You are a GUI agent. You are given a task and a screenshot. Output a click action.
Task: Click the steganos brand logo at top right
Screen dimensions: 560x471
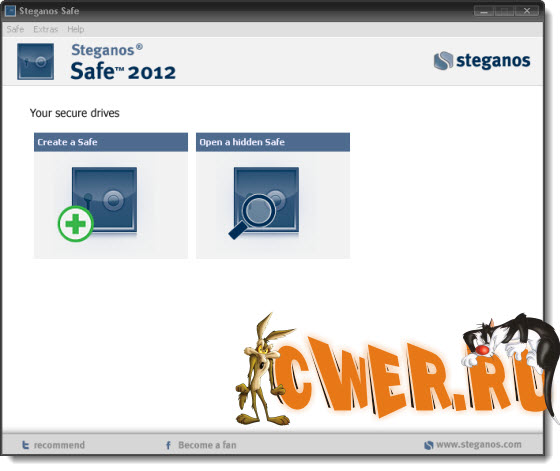482,61
